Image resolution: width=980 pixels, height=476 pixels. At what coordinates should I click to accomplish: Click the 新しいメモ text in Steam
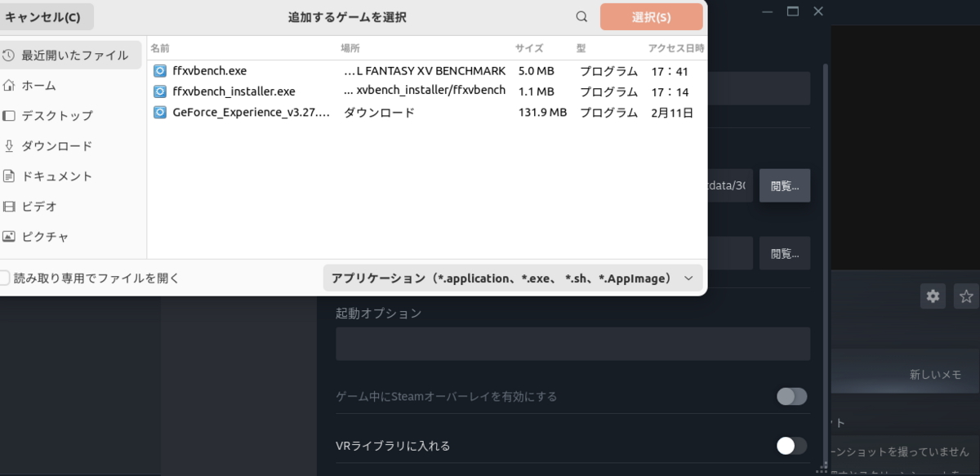point(936,374)
